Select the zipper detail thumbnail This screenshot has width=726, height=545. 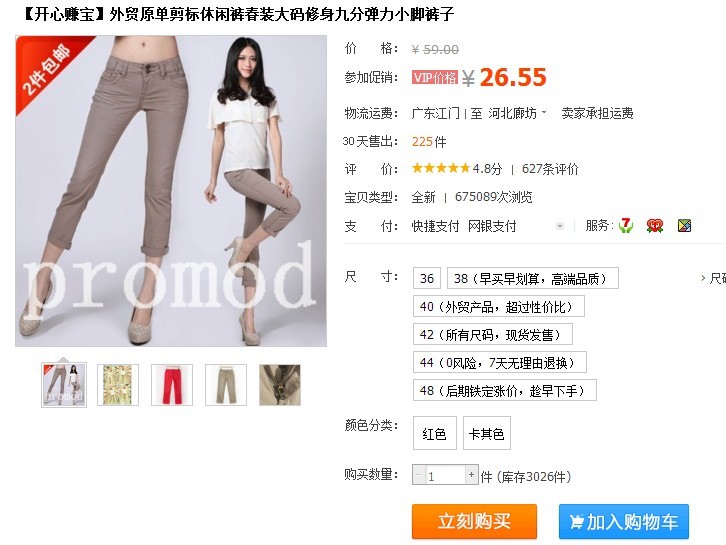click(x=280, y=385)
